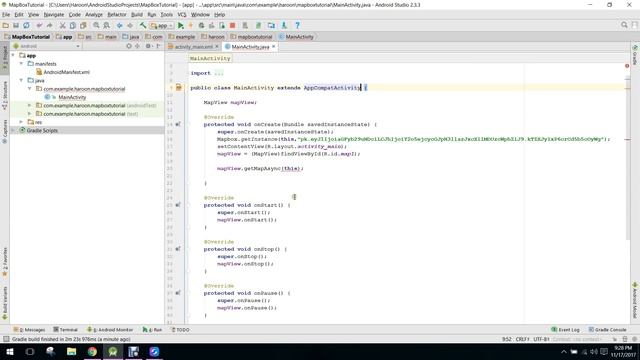Screen dimensions: 640x360
Task: Expand the collapsed import block
Action: pos(219,73)
